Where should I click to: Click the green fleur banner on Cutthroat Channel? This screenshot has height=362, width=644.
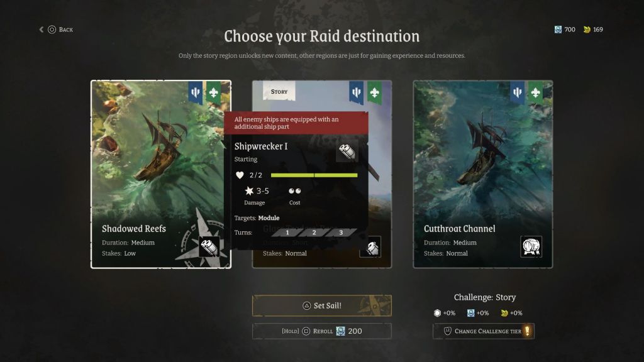tap(535, 92)
